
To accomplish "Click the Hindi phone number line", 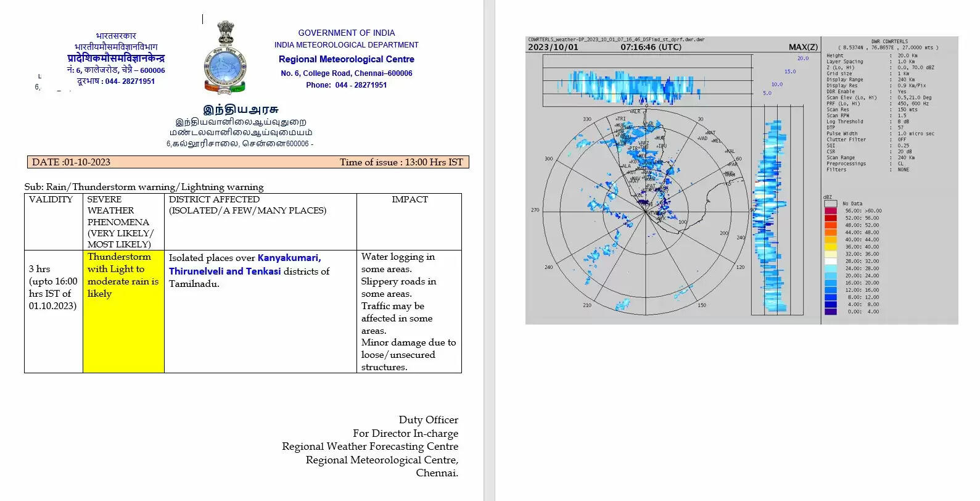I will (116, 81).
